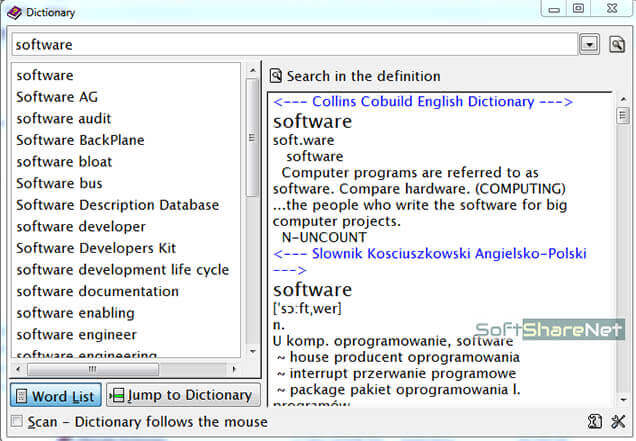Image resolution: width=636 pixels, height=441 pixels.
Task: Select 'Software bus' entry
Action: (x=59, y=183)
